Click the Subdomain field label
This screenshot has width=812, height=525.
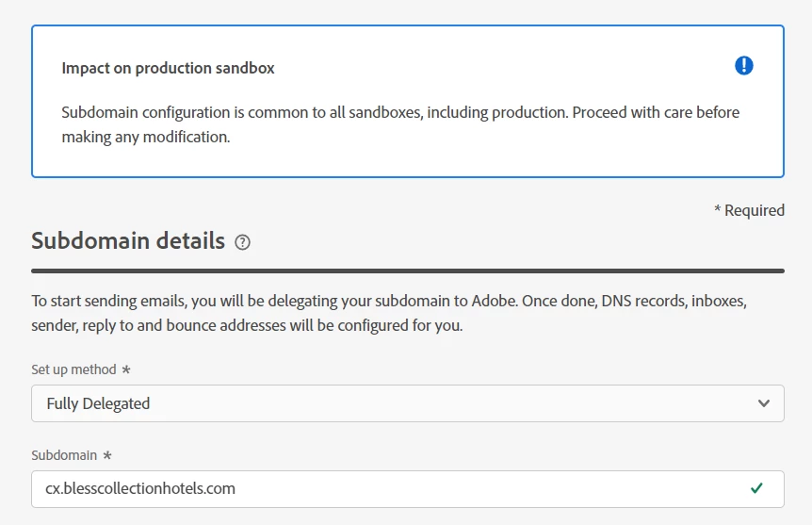coord(64,455)
